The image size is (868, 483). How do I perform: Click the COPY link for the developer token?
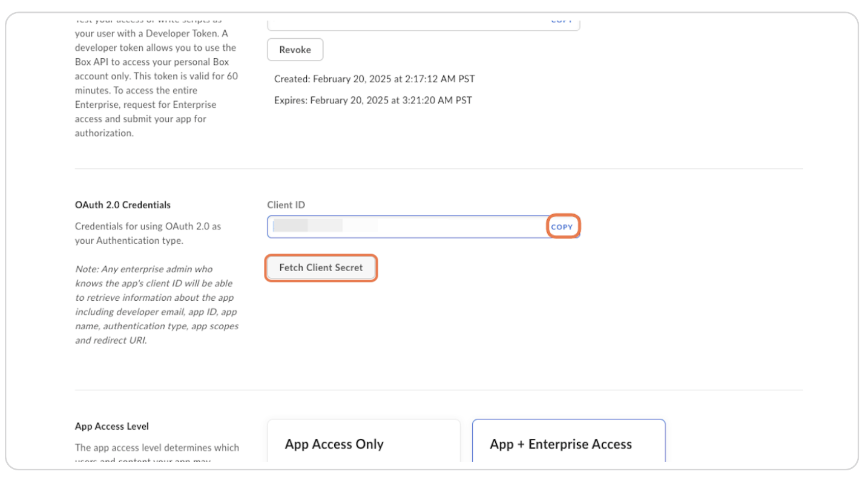(x=561, y=19)
